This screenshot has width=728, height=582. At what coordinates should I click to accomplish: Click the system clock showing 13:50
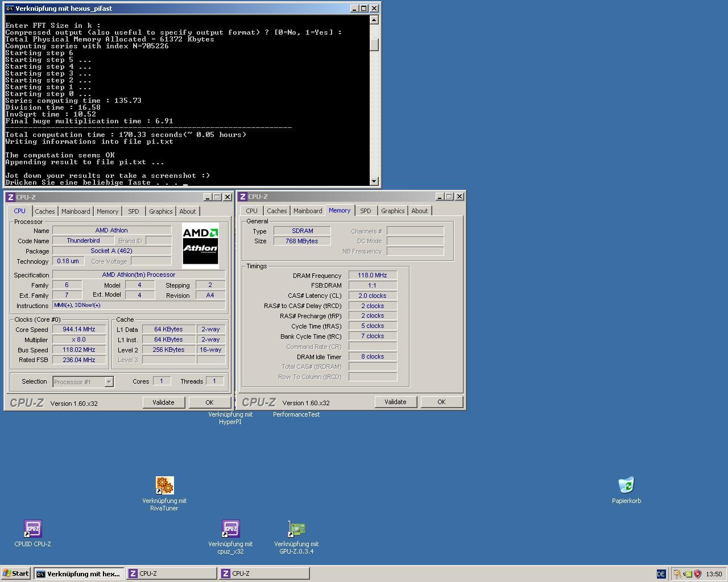click(714, 574)
